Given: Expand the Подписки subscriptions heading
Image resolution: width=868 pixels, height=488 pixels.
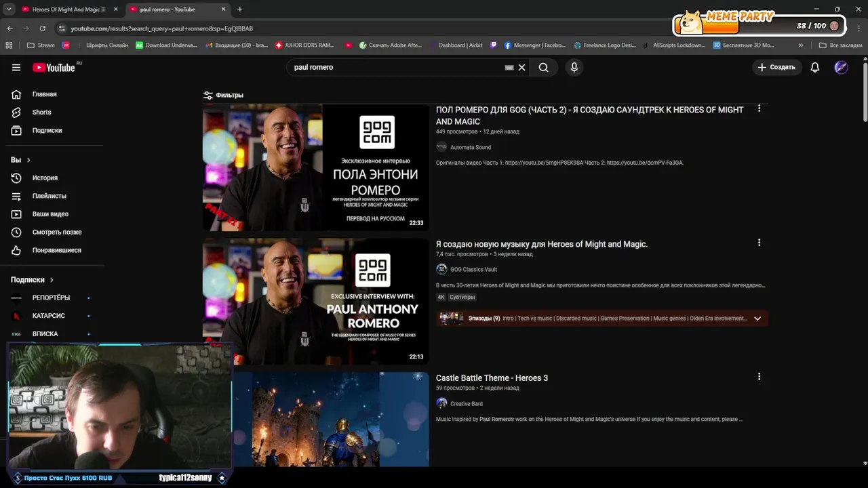Looking at the screenshot, I should [x=32, y=279].
